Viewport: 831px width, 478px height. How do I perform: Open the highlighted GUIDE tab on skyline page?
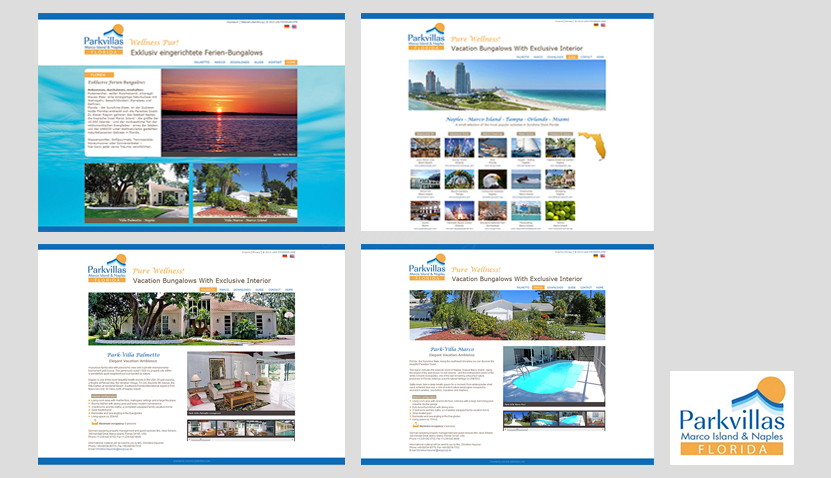572,57
